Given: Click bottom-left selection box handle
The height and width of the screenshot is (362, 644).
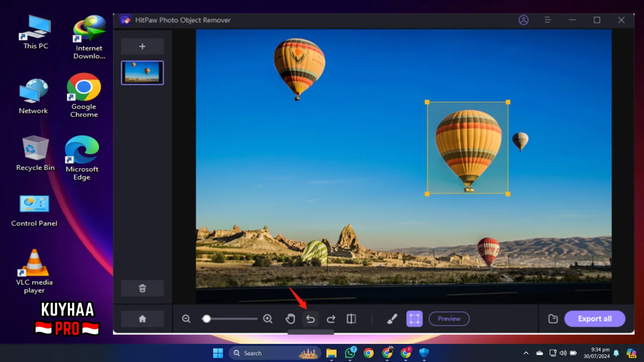Looking at the screenshot, I should [427, 194].
